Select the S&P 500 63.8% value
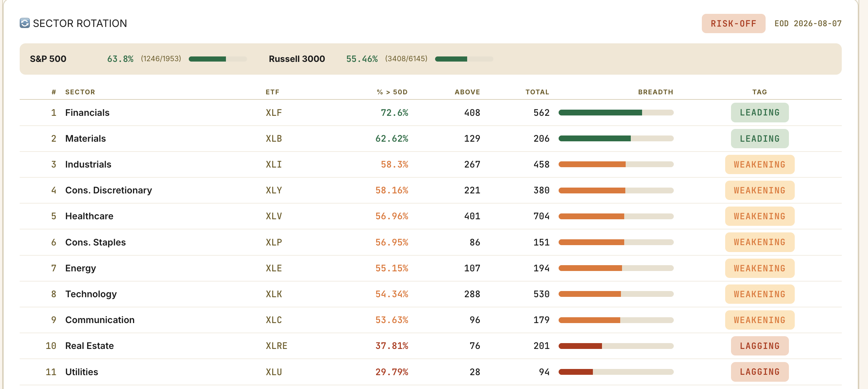 pyautogui.click(x=120, y=59)
